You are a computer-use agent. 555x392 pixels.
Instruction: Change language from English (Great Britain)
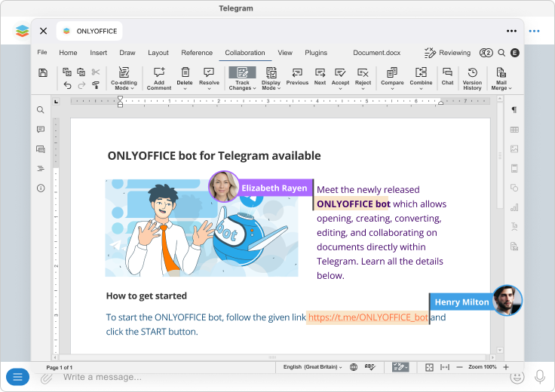point(312,367)
